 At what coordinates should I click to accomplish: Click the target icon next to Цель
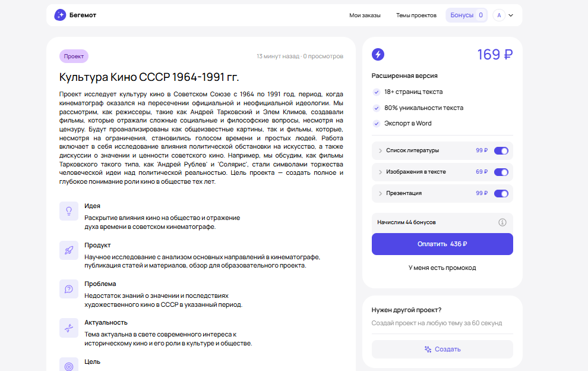[x=69, y=365]
